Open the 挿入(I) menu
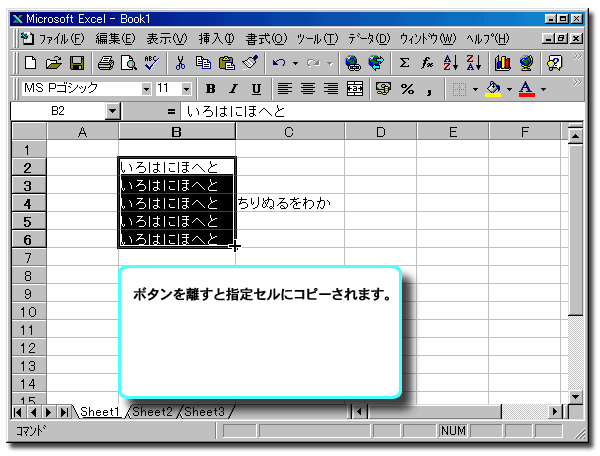 pos(217,39)
